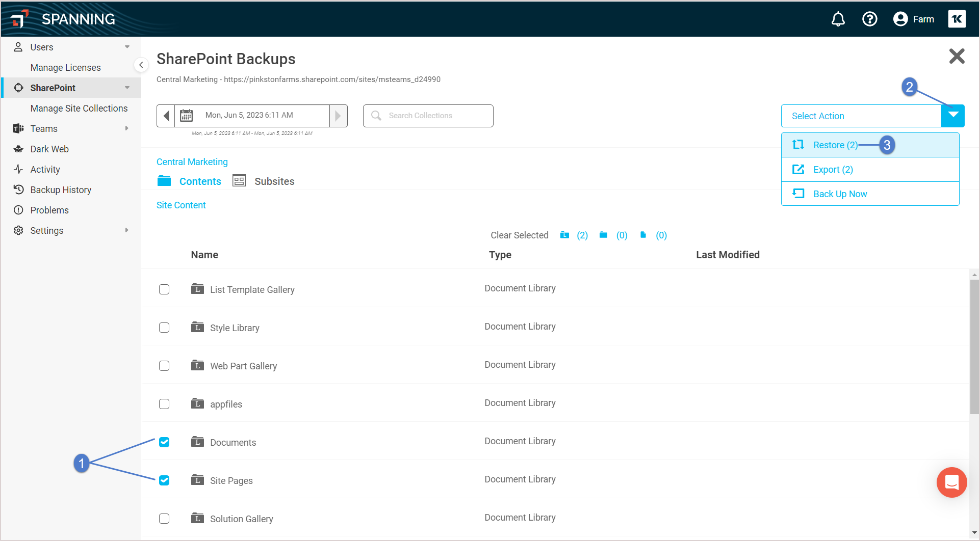Click the Spanning logo
This screenshot has width=980, height=541.
tap(63, 19)
